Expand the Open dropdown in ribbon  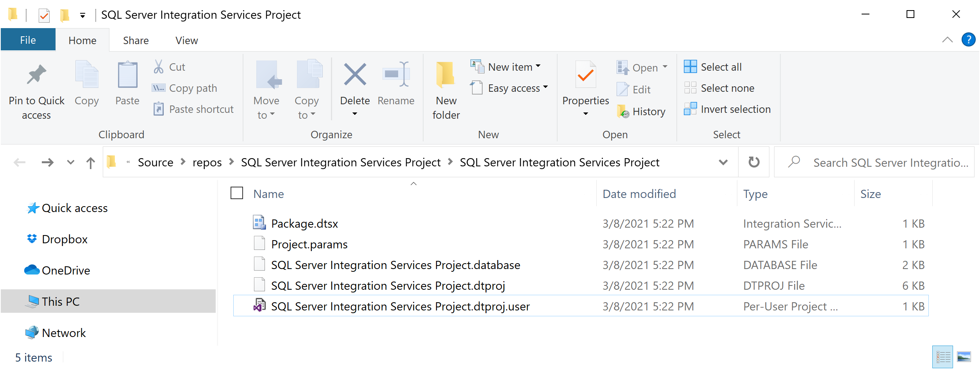pyautogui.click(x=665, y=67)
